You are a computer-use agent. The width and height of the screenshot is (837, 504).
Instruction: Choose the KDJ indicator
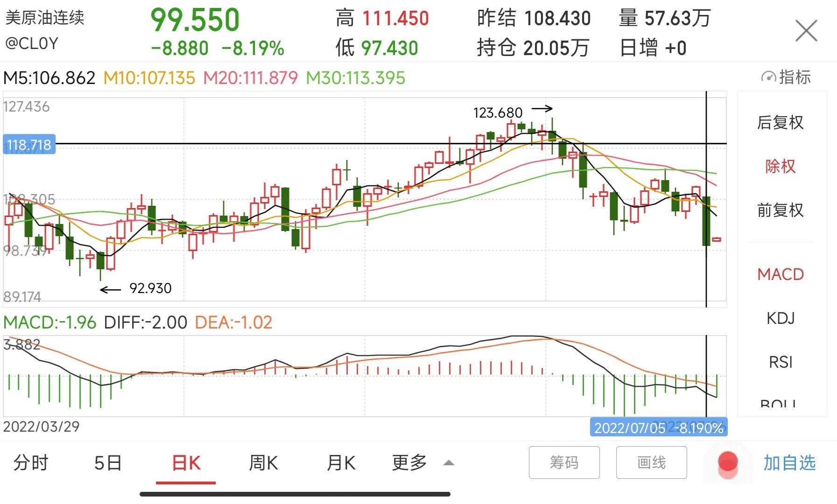[x=781, y=318]
